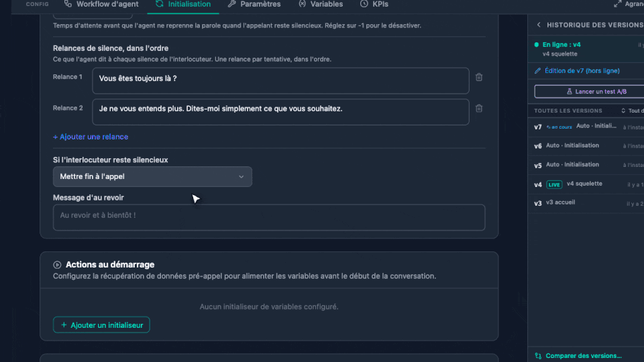
Task: Open the 'Mettre fin à l'appel' dropdown
Action: 152,176
